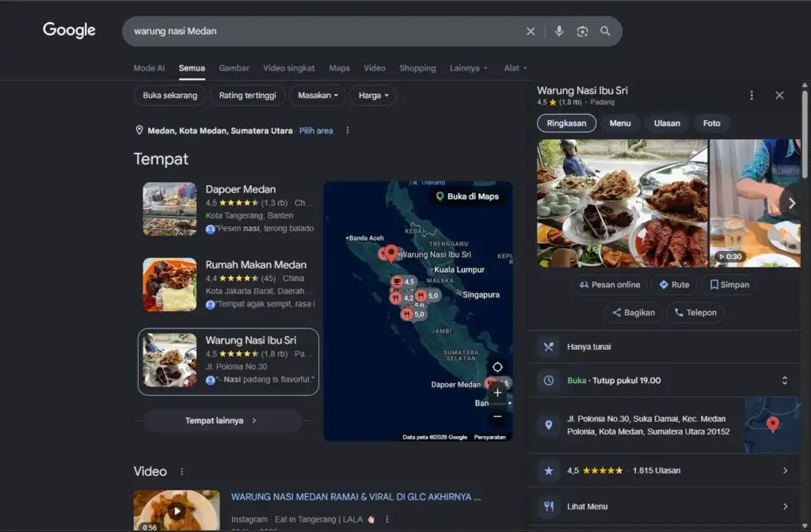Switch to the Maps search tab

pyautogui.click(x=339, y=68)
